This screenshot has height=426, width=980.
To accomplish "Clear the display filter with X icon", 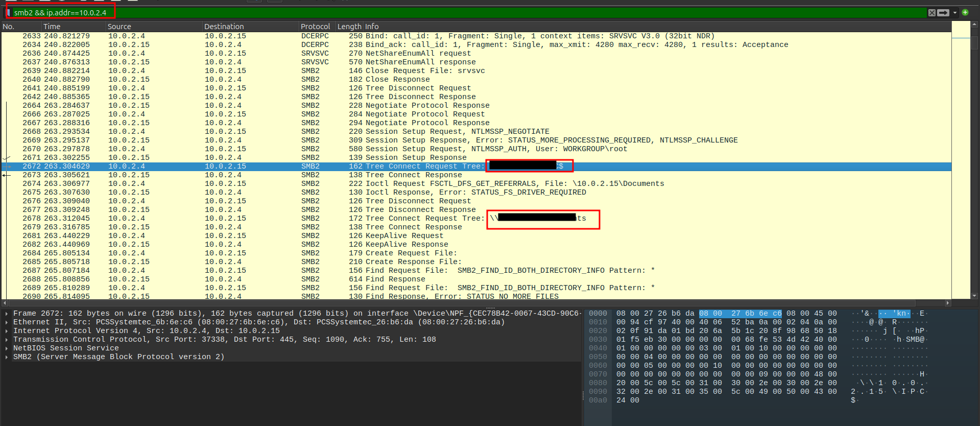I will [932, 13].
